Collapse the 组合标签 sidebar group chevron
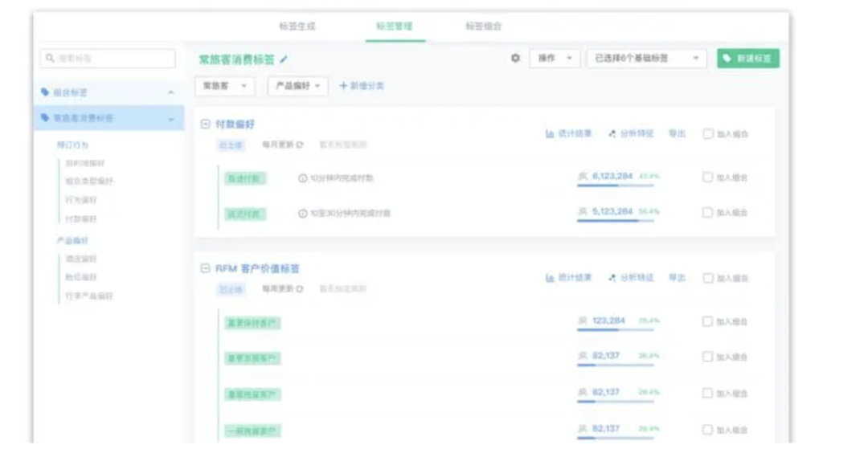 click(x=171, y=93)
